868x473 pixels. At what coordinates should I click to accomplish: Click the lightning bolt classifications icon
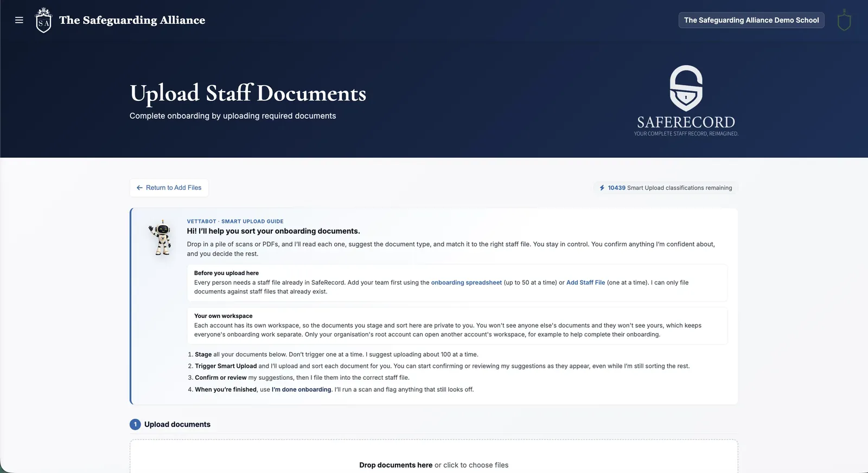coord(602,188)
